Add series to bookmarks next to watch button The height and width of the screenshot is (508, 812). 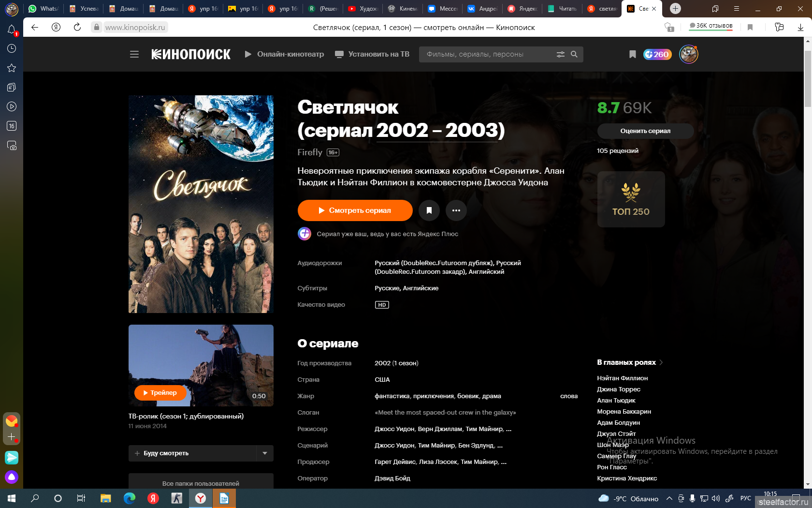[429, 210]
